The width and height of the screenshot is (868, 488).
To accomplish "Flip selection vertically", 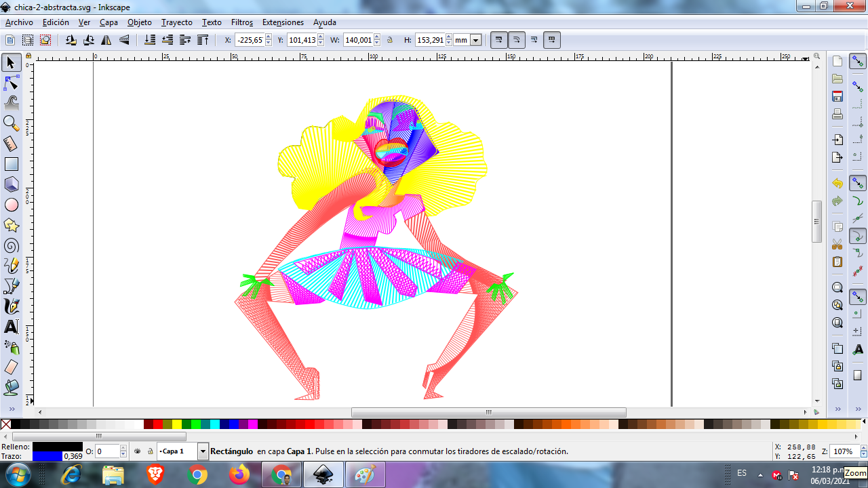I will [x=124, y=40].
